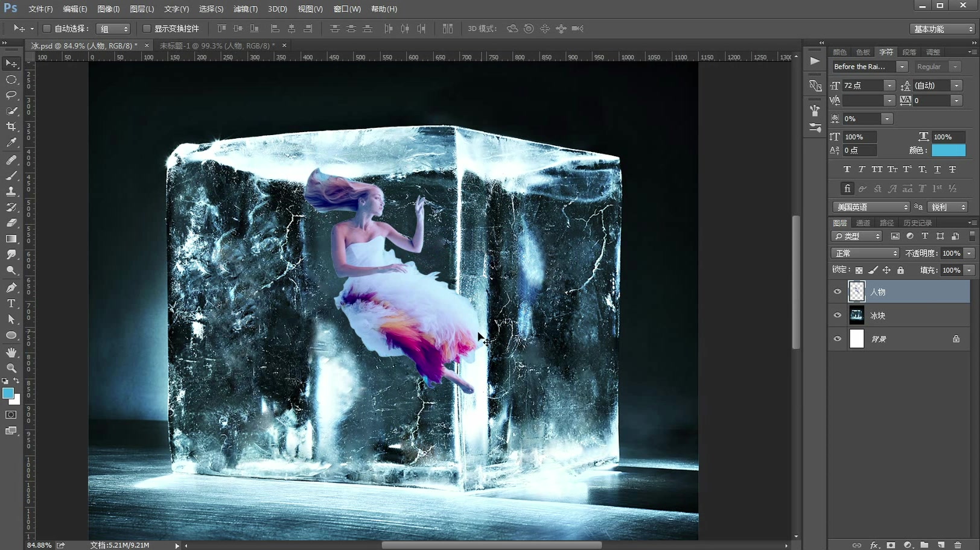
Task: Select the Path Selection tool
Action: (11, 319)
